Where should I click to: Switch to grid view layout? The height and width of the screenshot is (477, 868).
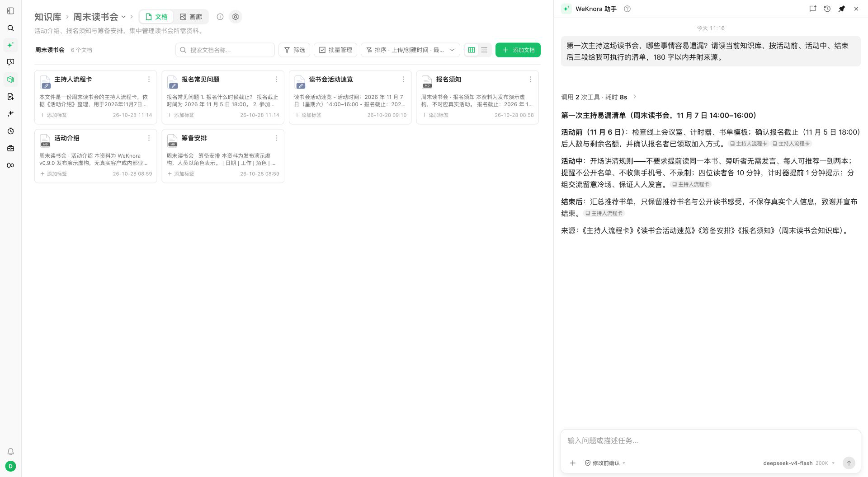click(x=472, y=50)
